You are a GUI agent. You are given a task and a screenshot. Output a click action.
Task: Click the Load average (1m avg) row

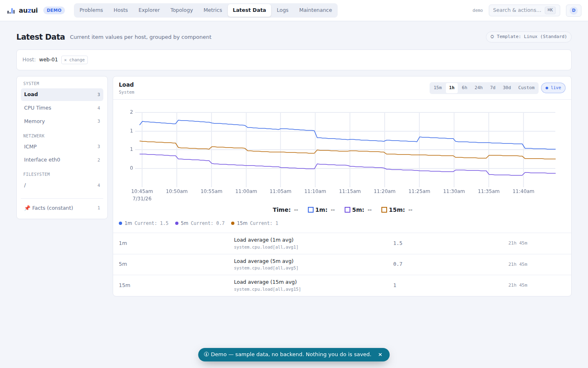point(342,243)
